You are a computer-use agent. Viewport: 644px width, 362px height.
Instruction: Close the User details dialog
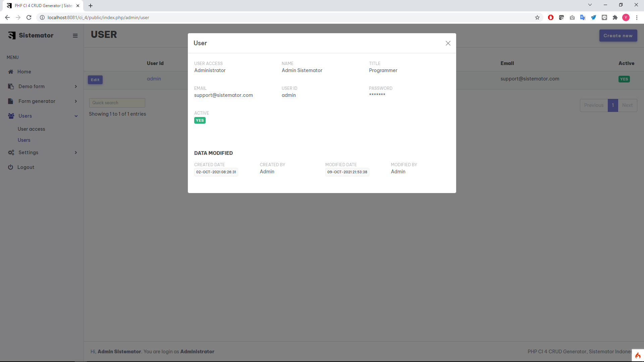coord(448,43)
